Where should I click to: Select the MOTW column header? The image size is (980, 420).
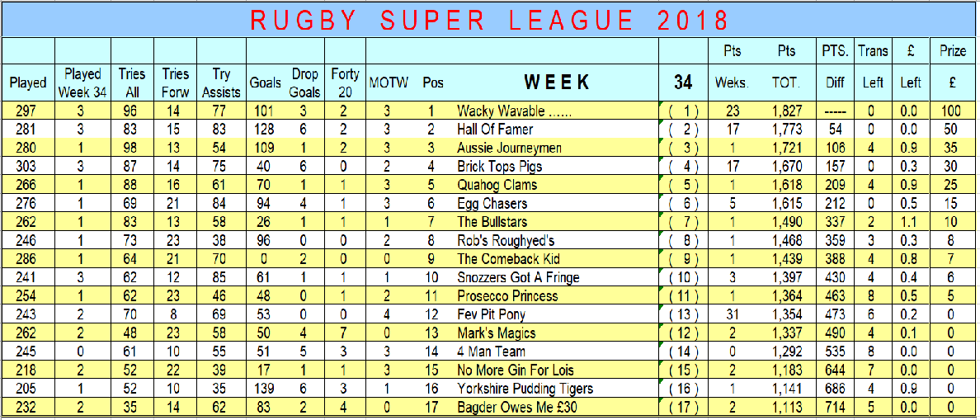click(389, 83)
